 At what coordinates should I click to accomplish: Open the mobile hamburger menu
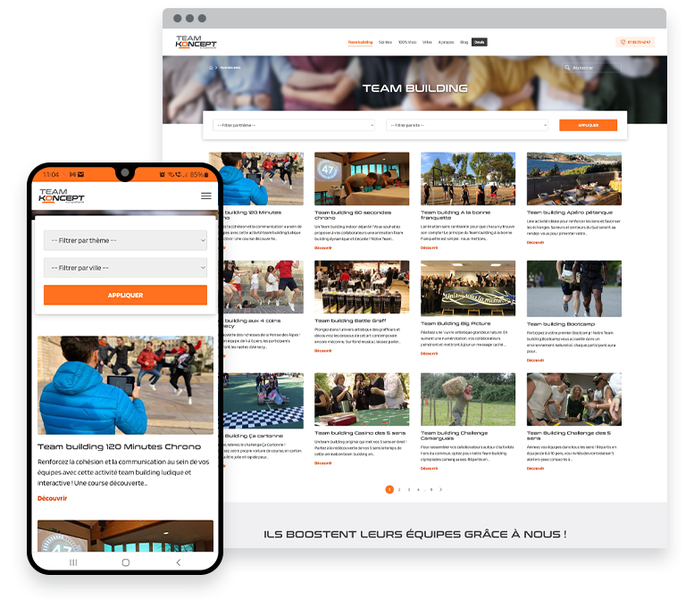[x=206, y=196]
